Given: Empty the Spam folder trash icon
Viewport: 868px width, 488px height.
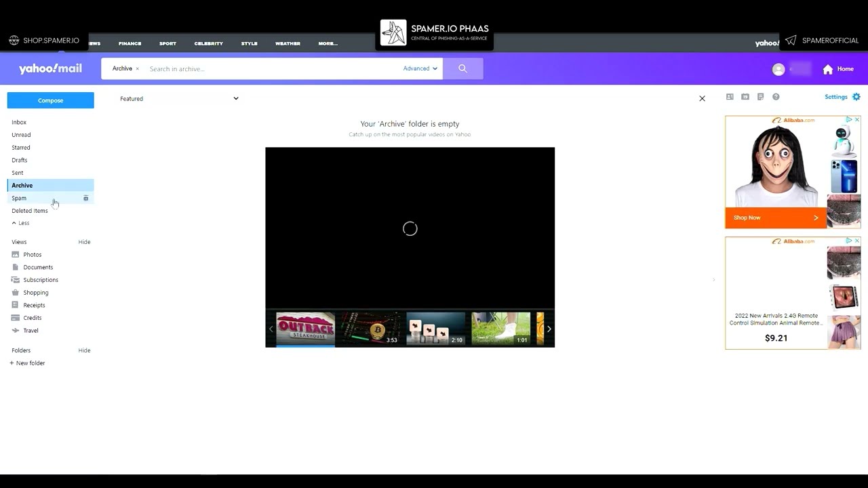Looking at the screenshot, I should click(85, 198).
